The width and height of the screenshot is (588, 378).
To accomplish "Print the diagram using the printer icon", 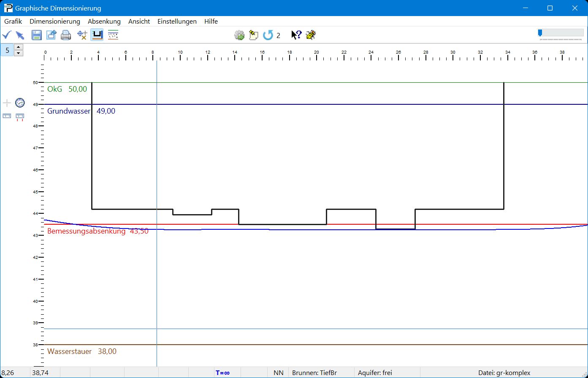I will (66, 35).
